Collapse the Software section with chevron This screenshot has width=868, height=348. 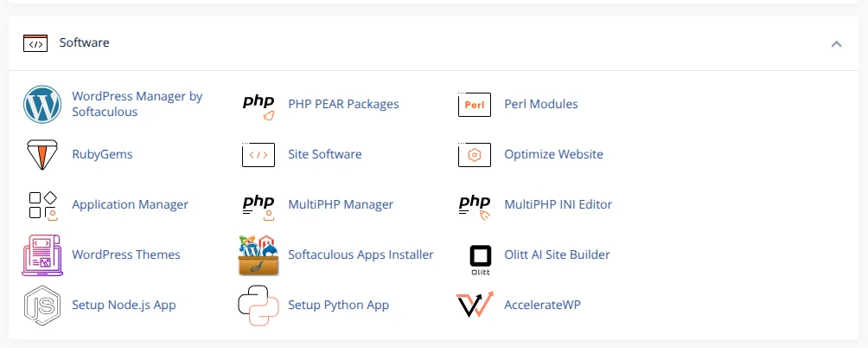point(837,43)
